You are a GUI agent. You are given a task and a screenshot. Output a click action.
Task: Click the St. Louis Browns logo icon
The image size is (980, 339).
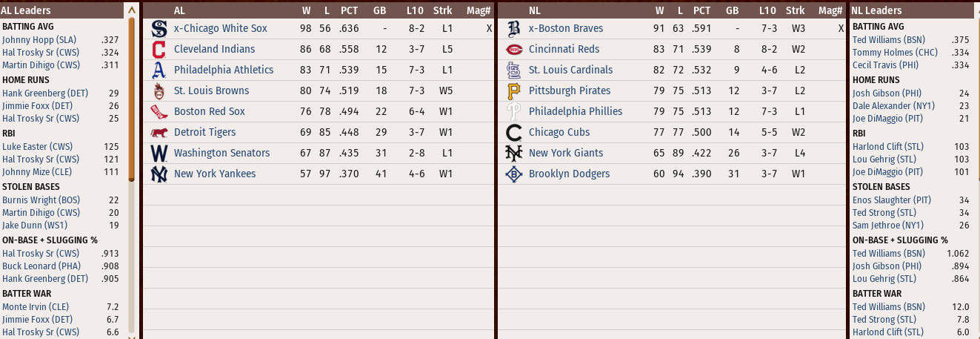coord(159,91)
